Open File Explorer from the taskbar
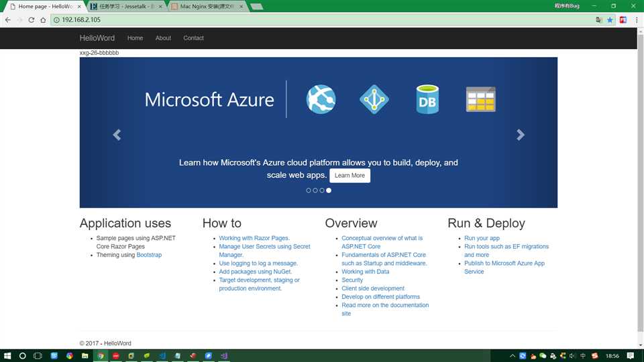 [x=85, y=356]
